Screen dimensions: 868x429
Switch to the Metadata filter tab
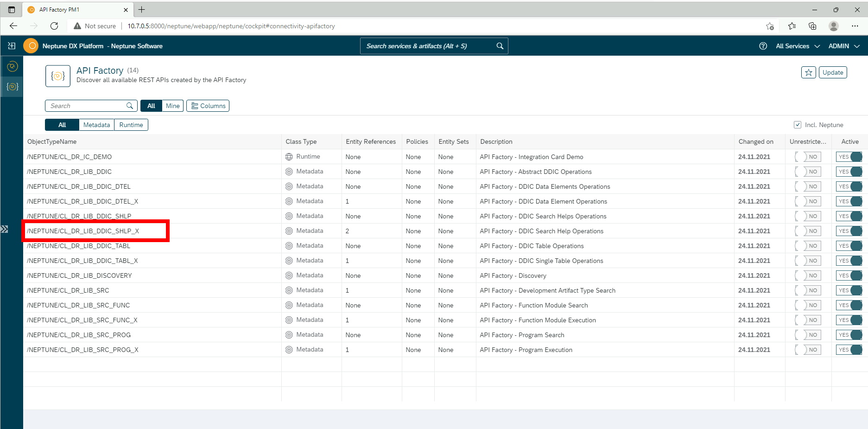click(x=96, y=125)
